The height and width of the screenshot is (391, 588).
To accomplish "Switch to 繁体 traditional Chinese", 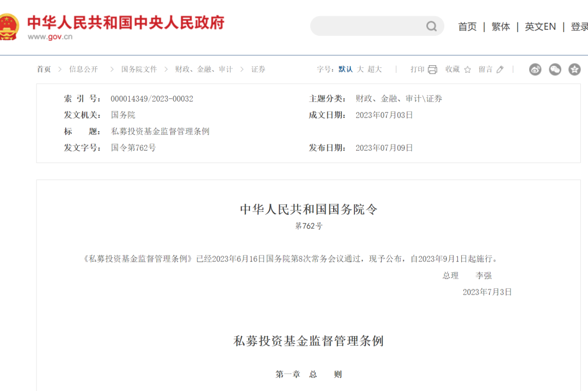I will pyautogui.click(x=500, y=27).
